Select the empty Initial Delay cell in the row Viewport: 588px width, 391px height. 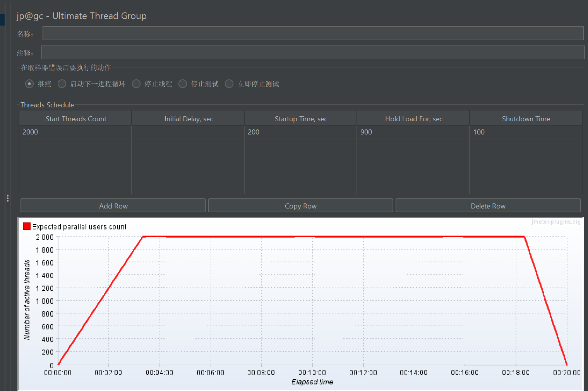(x=188, y=132)
